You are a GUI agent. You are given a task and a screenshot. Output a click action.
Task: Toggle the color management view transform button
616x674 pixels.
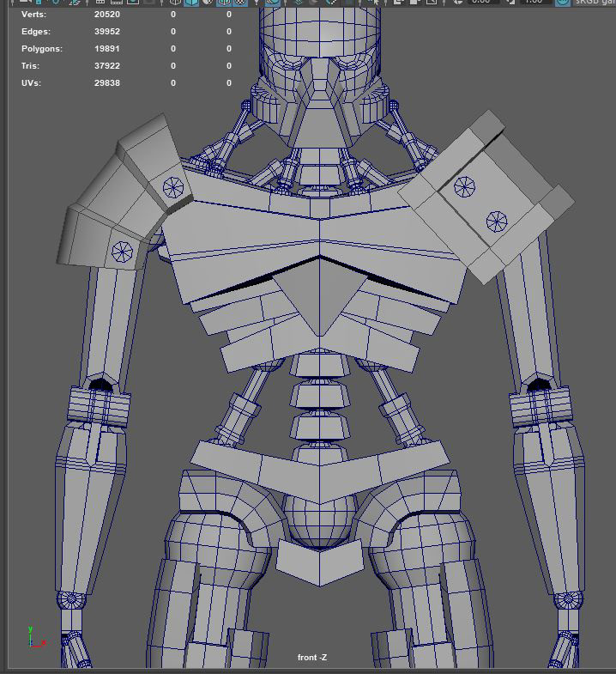pyautogui.click(x=563, y=3)
